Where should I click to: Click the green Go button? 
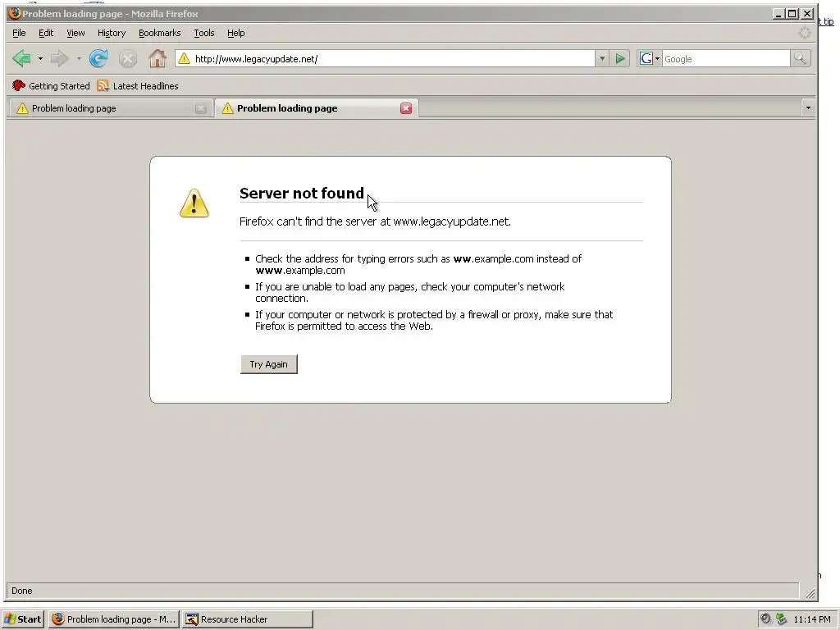(620, 58)
